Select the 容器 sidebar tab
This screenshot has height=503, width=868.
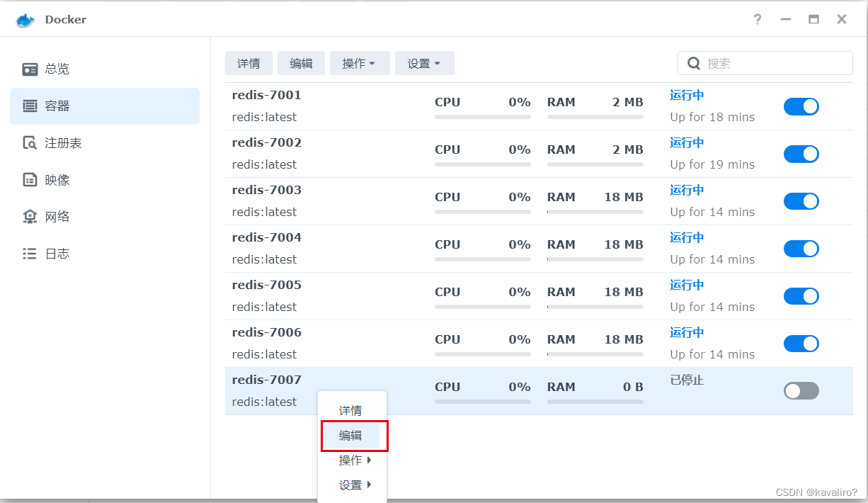105,106
